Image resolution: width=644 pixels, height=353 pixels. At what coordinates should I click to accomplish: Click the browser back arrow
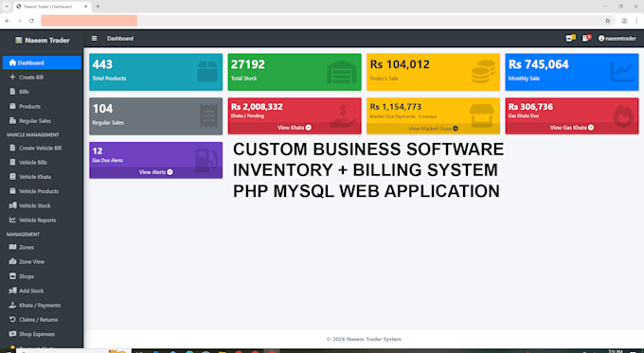8,21
